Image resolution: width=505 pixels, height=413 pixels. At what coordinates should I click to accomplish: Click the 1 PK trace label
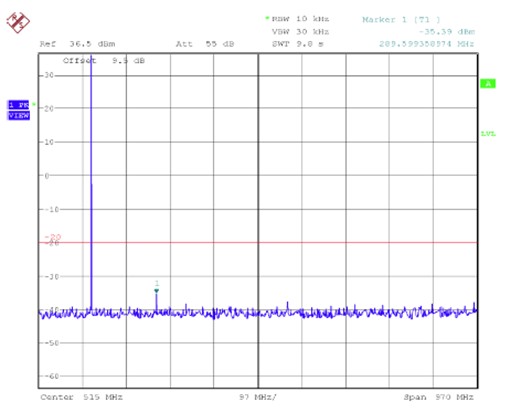click(18, 105)
